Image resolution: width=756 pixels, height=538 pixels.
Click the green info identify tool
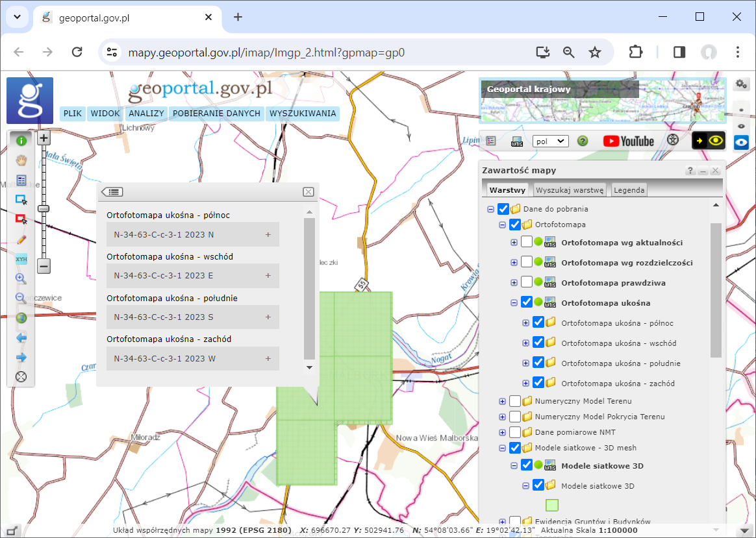[21, 140]
